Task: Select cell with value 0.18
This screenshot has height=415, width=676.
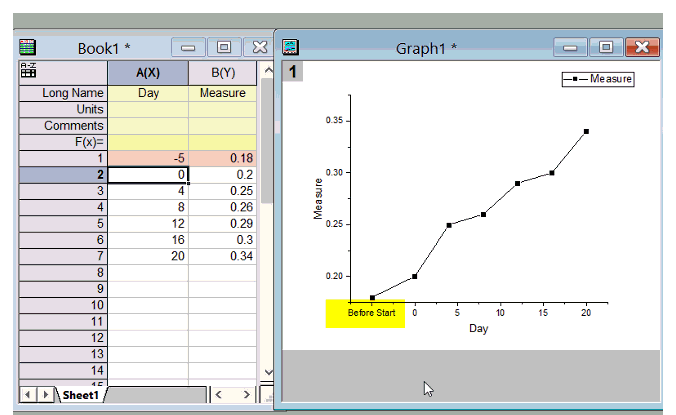Action: click(222, 158)
